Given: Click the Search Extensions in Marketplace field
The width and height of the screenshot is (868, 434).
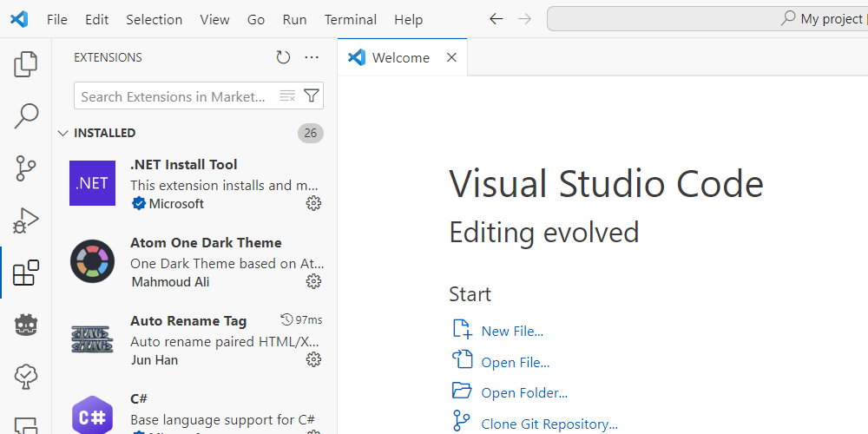Looking at the screenshot, I should coord(174,96).
